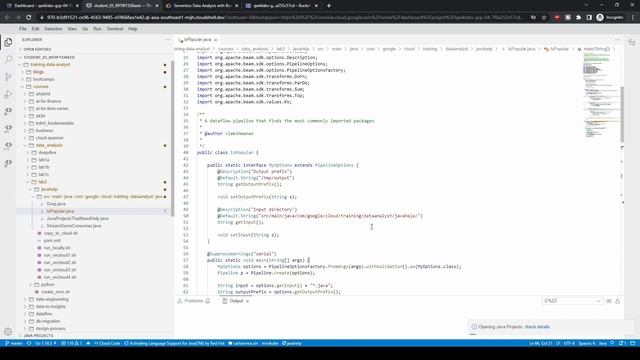
Task: Expand the blogs folder
Action: click(x=38, y=72)
